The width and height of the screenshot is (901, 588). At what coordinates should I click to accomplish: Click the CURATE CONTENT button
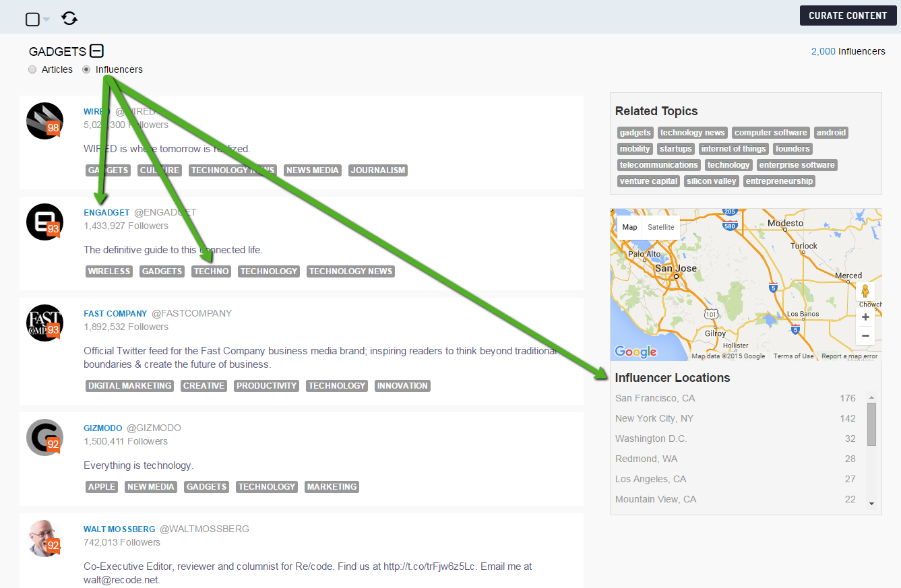(x=848, y=15)
